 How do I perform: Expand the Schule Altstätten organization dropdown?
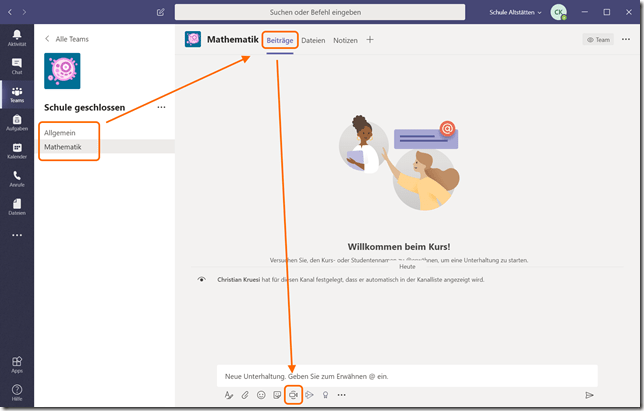click(x=516, y=12)
